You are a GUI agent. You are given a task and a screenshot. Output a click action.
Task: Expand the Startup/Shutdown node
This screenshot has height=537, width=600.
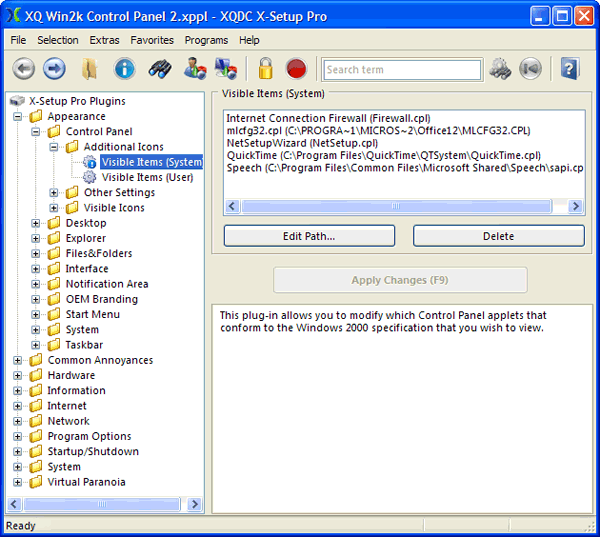pos(18,452)
